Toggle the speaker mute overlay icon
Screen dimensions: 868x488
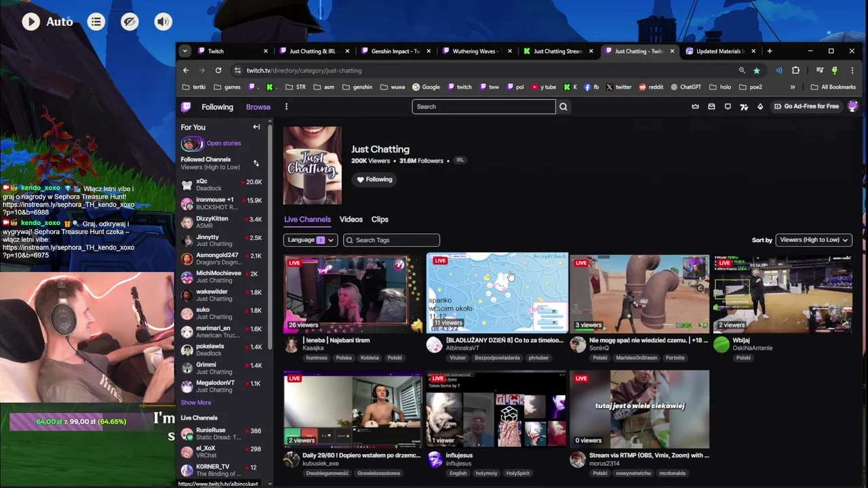tap(163, 22)
